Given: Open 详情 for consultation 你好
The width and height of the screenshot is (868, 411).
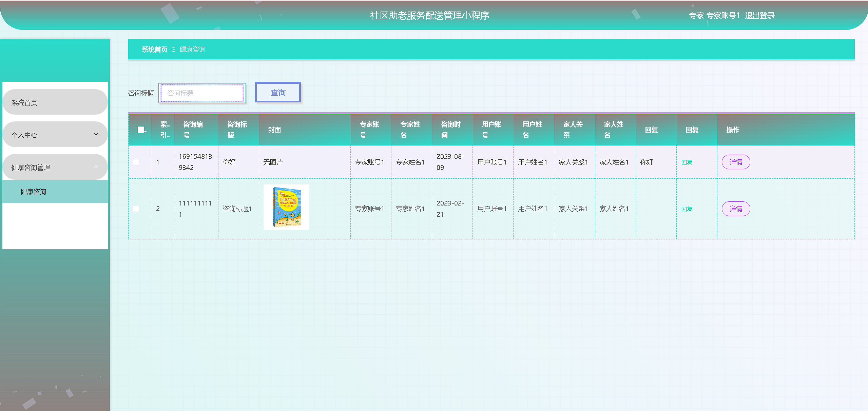Looking at the screenshot, I should coord(735,162).
